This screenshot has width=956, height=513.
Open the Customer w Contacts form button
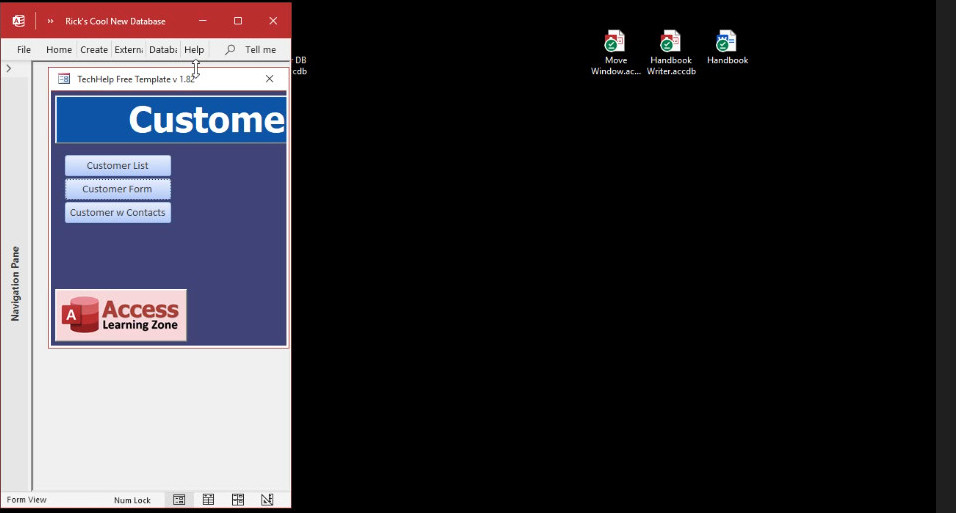[118, 213]
